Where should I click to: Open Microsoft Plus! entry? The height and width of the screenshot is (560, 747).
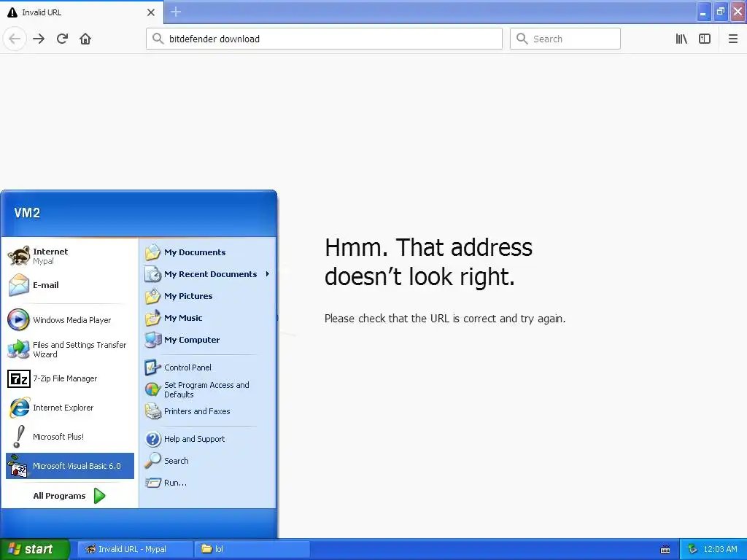(x=70, y=437)
